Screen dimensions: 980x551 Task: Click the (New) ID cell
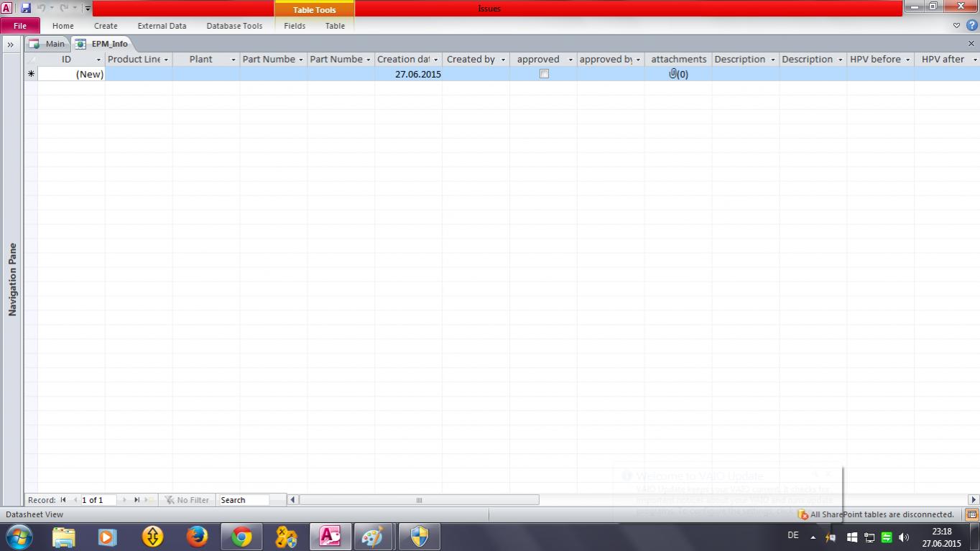[x=71, y=74]
